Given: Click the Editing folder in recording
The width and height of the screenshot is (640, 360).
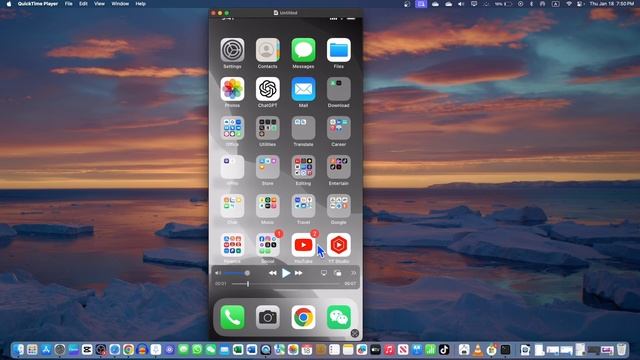Looking at the screenshot, I should pyautogui.click(x=303, y=167).
